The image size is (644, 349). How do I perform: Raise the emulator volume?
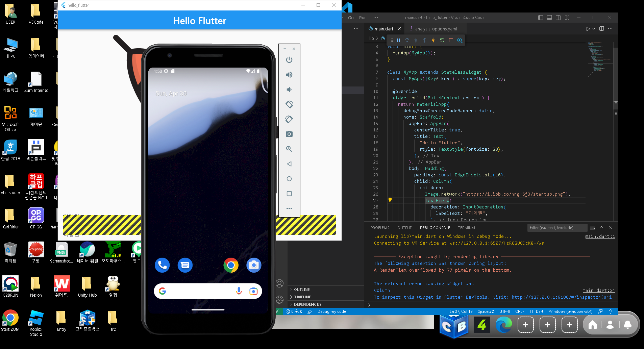(x=289, y=75)
